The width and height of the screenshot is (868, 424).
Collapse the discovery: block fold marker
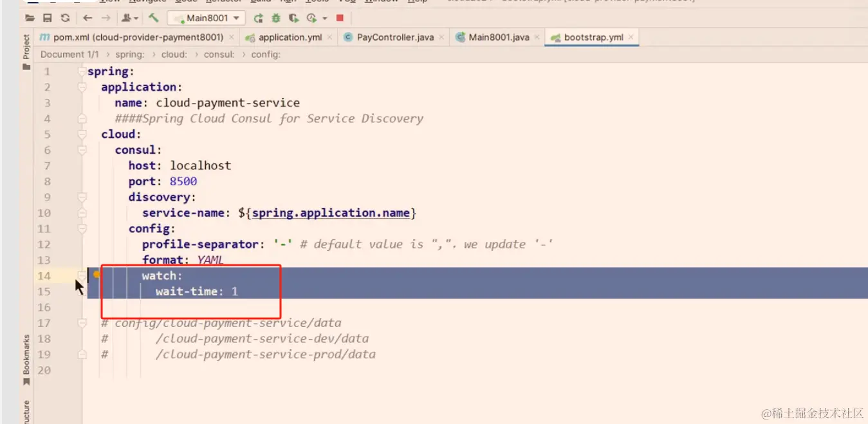(82, 197)
